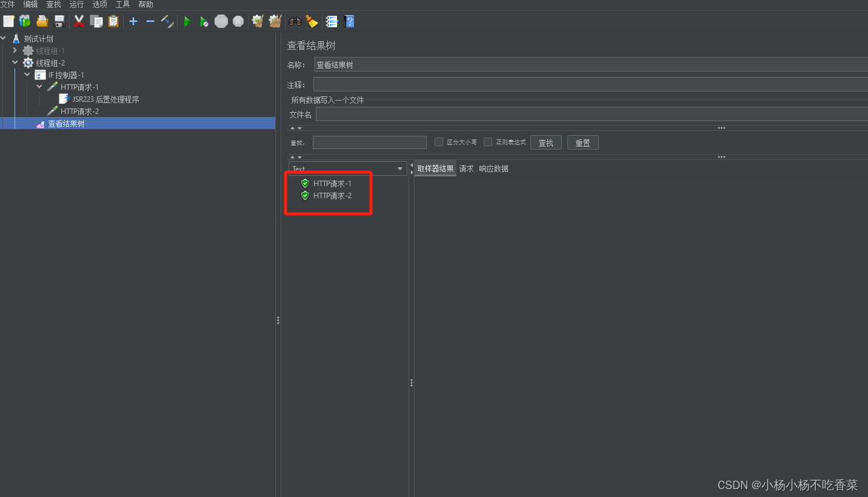Viewport: 868px width, 497px height.
Task: Open the 帮助 menu
Action: coord(145,4)
